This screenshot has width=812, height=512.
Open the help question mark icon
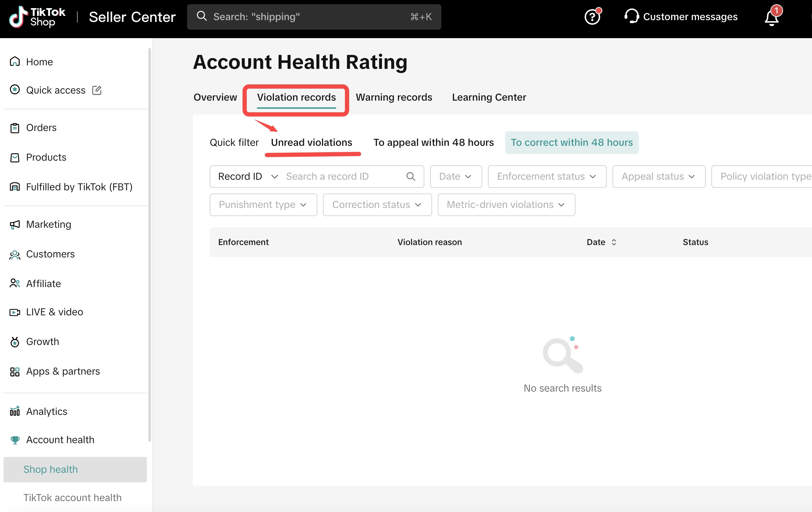(x=592, y=17)
